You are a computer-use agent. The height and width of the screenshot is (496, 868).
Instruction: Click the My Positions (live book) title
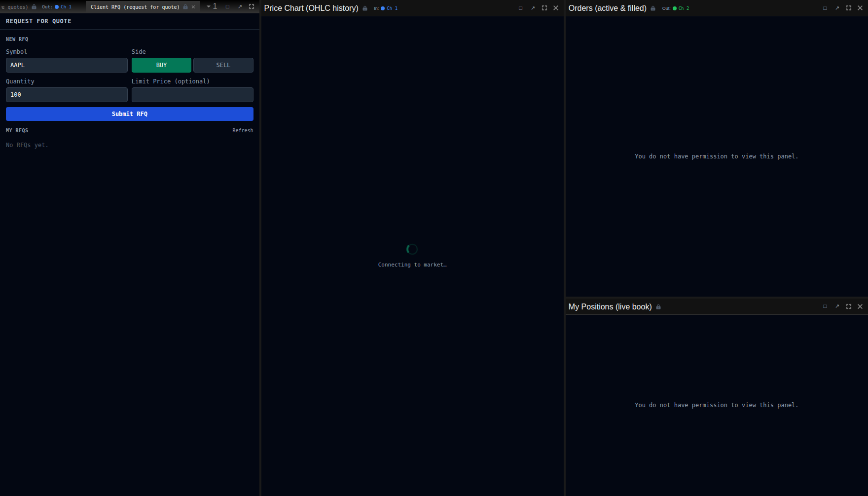610,307
